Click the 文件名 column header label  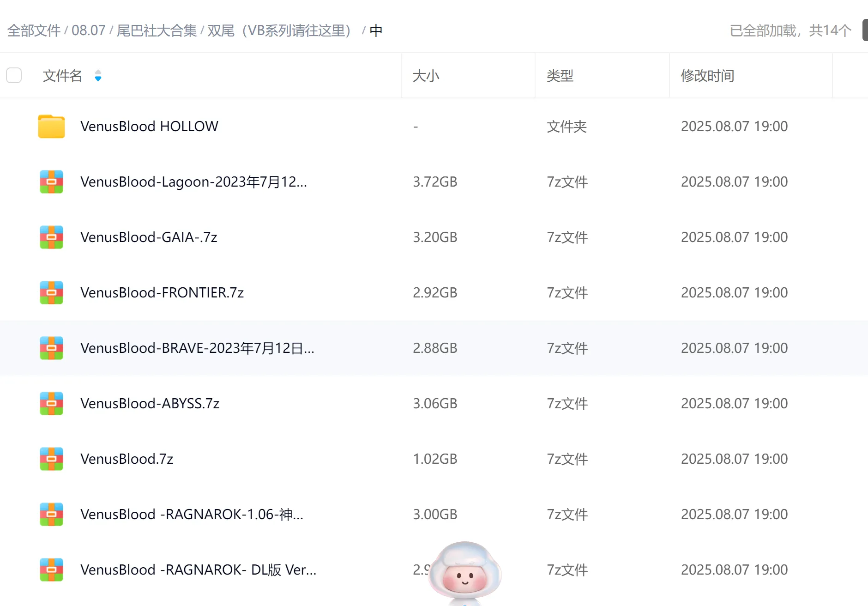click(62, 76)
